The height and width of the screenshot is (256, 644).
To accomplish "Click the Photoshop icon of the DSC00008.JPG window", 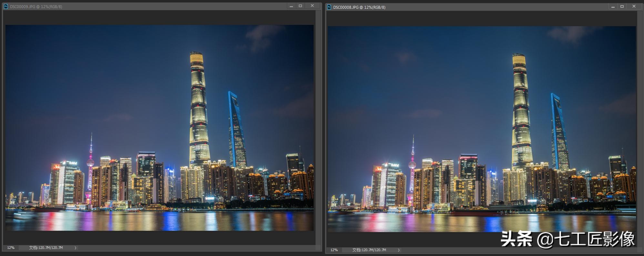I will pyautogui.click(x=329, y=7).
